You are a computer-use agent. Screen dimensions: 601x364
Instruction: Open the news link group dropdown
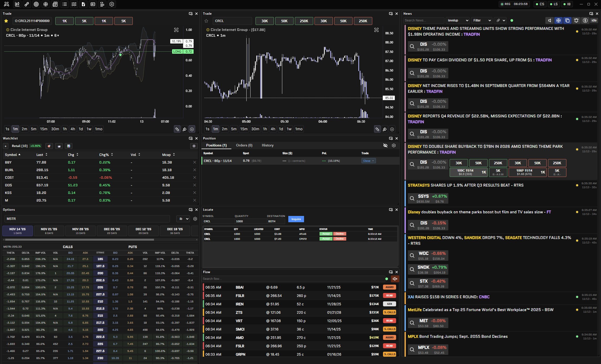pos(501,20)
